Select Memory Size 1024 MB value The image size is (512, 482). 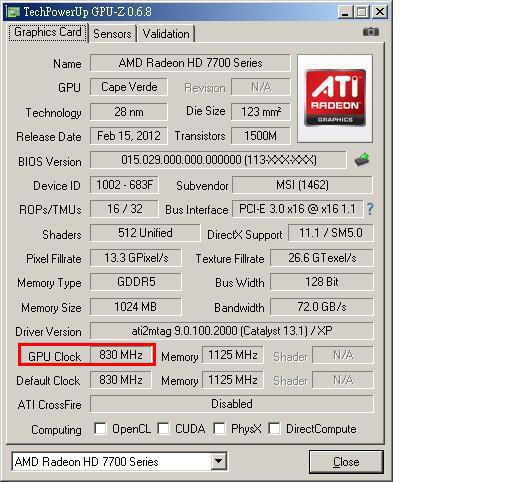point(136,307)
